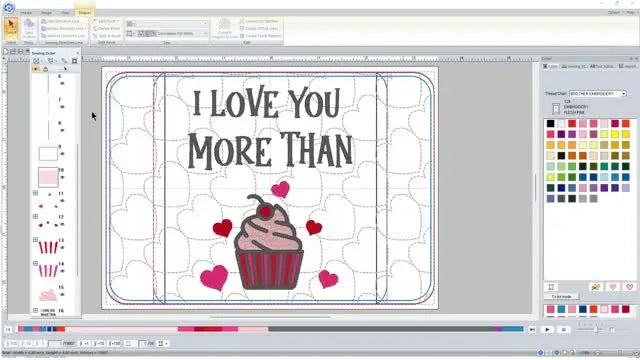Click the Split Stitches ribbon tool
640x360 pixels.
coord(29,28)
